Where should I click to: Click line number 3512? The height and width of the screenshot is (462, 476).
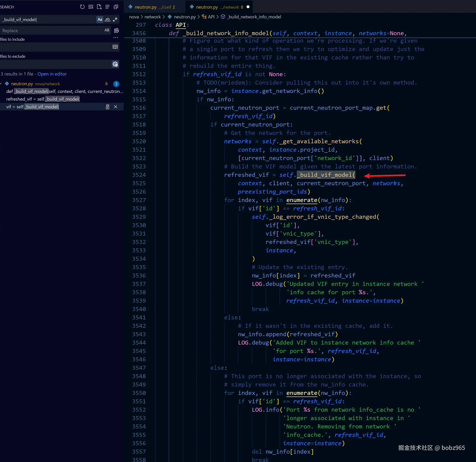click(139, 74)
